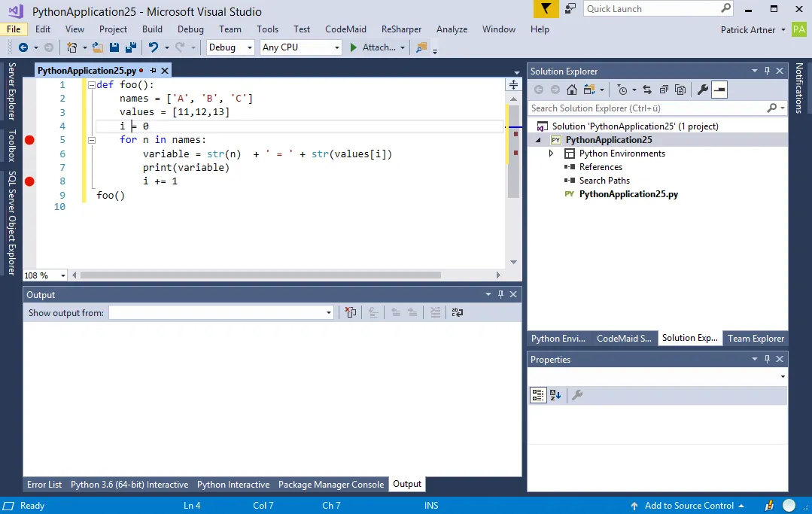Switch to the Team Explorer tab
The image size is (812, 514).
(x=756, y=338)
